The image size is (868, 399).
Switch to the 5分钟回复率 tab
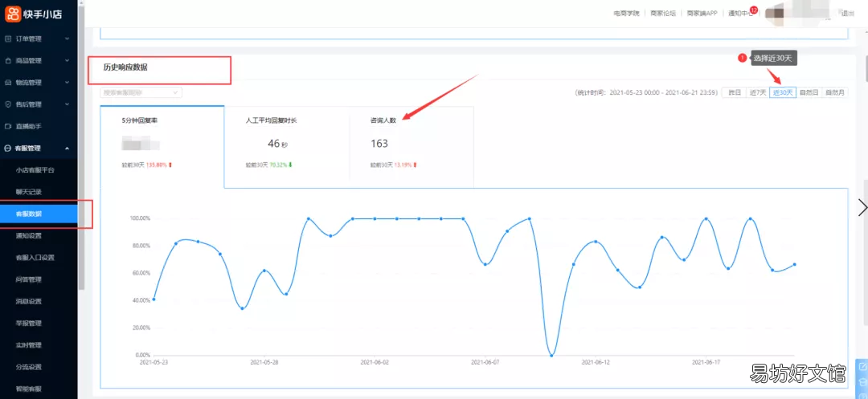click(162, 146)
